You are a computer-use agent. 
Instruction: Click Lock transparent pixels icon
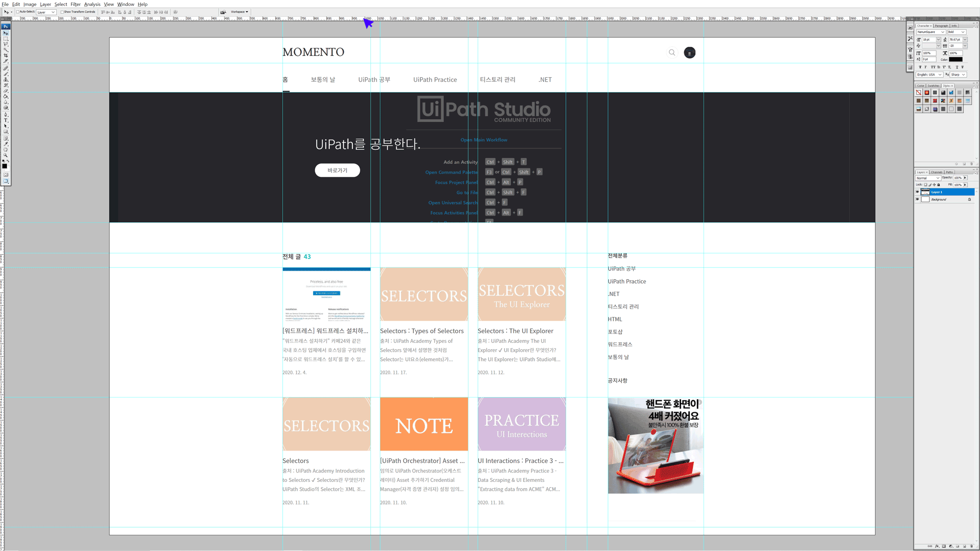(x=926, y=185)
